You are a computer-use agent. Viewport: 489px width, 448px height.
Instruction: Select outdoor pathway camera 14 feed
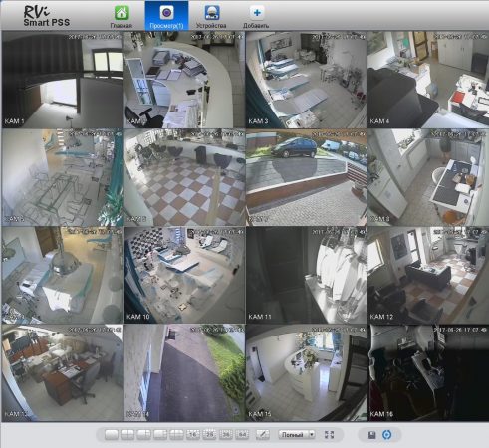click(x=184, y=372)
